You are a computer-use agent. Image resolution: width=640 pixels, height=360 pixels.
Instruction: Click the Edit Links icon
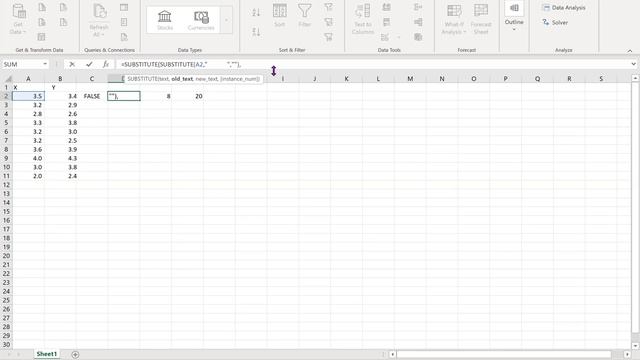pos(124,37)
